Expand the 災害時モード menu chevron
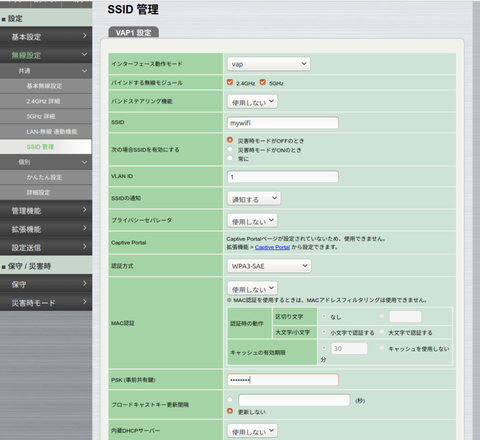 click(84, 302)
